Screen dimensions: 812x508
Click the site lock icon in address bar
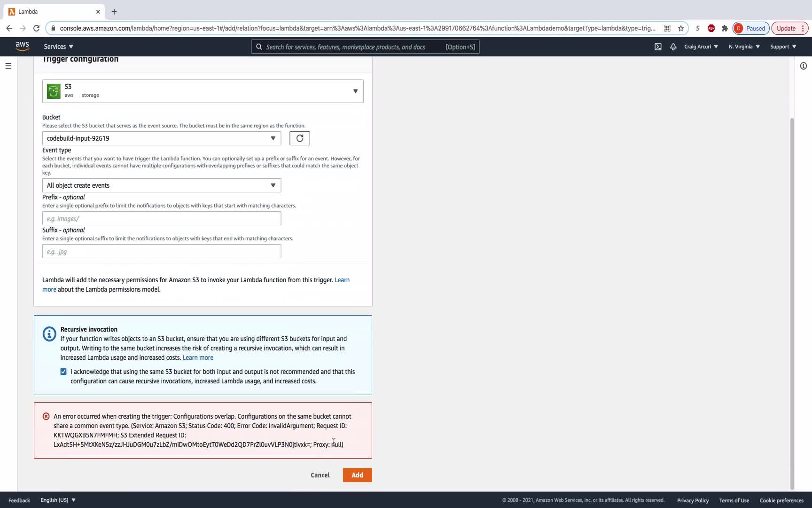click(x=53, y=28)
